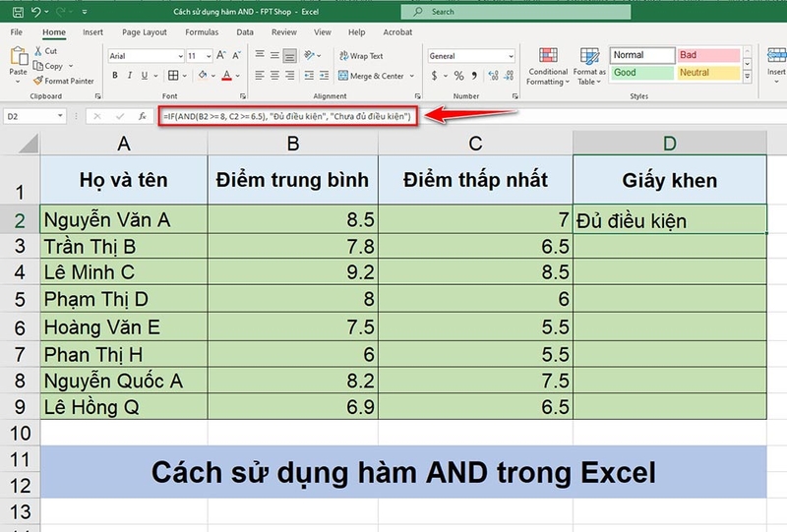Screen dimensions: 787x532
Task: Switch to the Page Layout tab
Action: tap(144, 32)
